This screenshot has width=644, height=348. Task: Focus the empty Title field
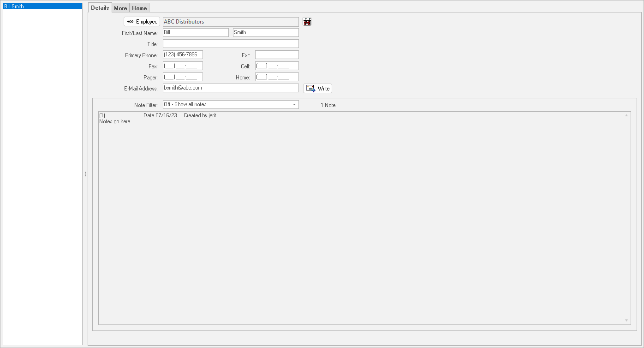pyautogui.click(x=231, y=44)
